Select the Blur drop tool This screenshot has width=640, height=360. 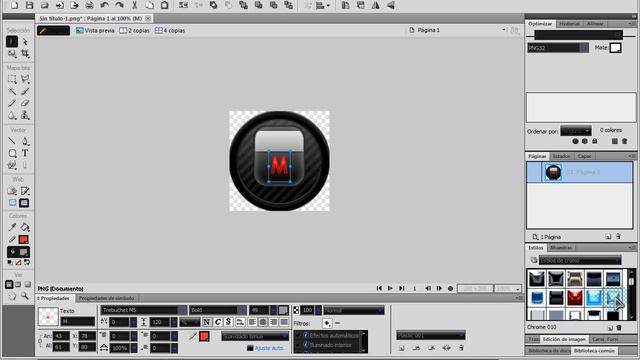pos(12,116)
